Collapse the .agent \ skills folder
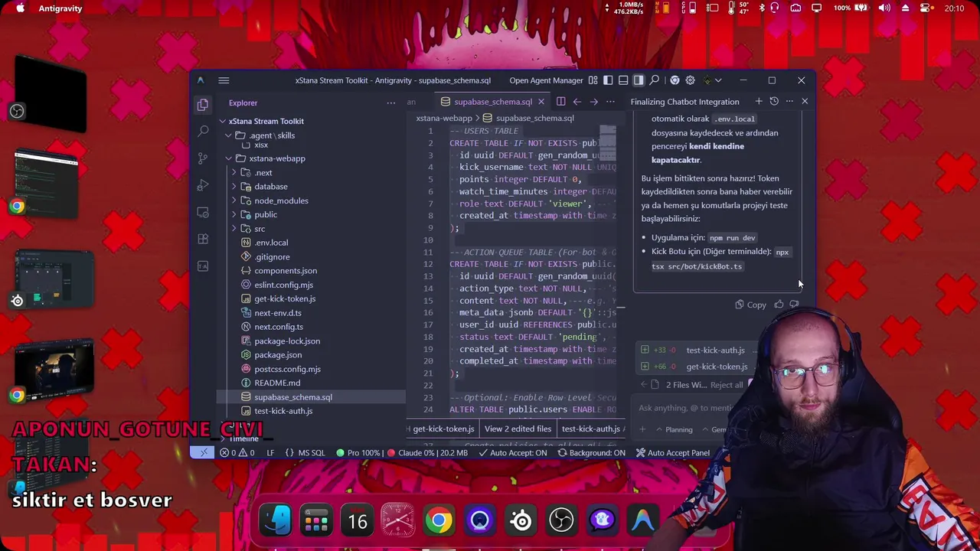 [x=228, y=135]
